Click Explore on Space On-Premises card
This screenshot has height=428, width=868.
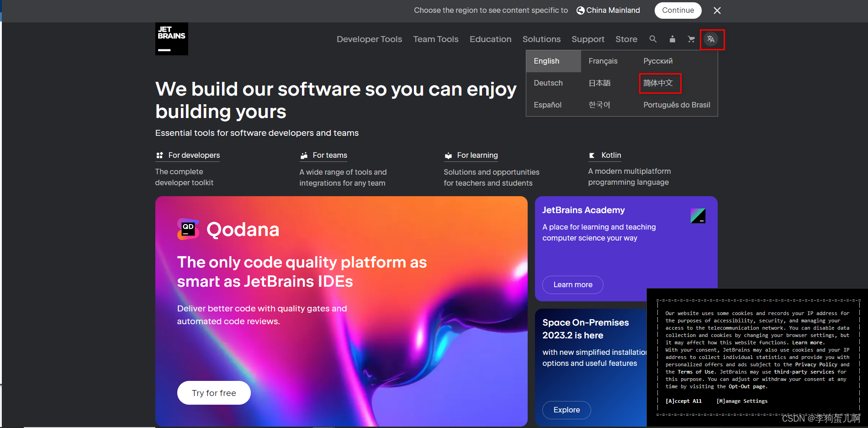[x=566, y=410]
